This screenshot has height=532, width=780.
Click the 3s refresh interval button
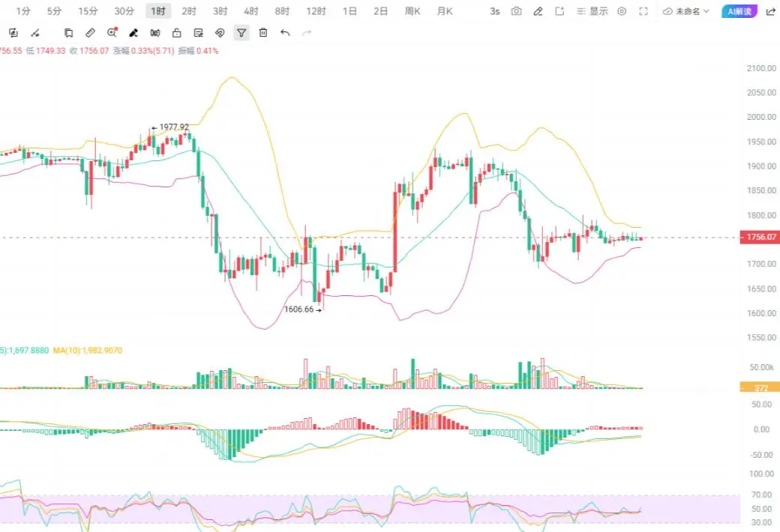tap(494, 11)
